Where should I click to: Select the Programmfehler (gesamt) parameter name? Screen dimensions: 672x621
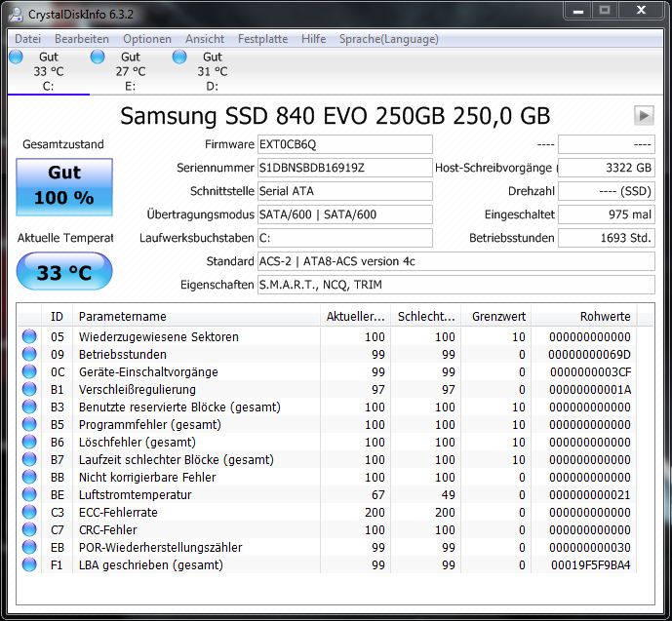tap(150, 425)
